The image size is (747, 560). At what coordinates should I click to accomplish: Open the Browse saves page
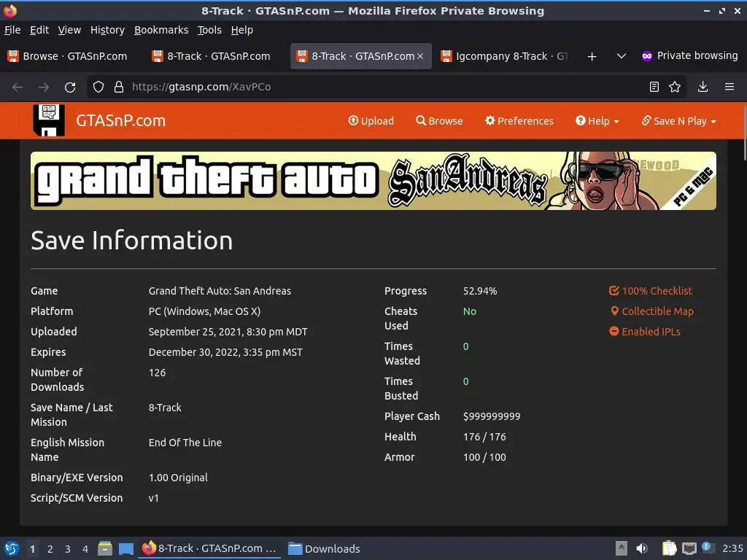pyautogui.click(x=439, y=121)
